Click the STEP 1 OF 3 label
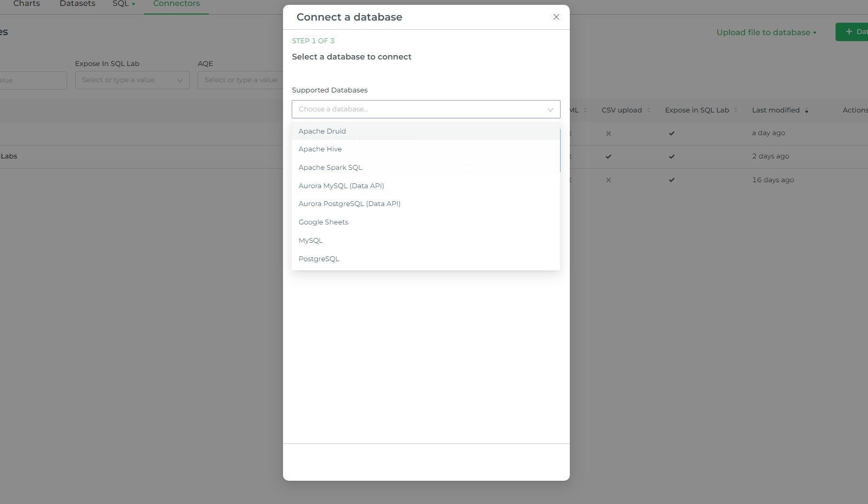868x504 pixels. tap(313, 41)
